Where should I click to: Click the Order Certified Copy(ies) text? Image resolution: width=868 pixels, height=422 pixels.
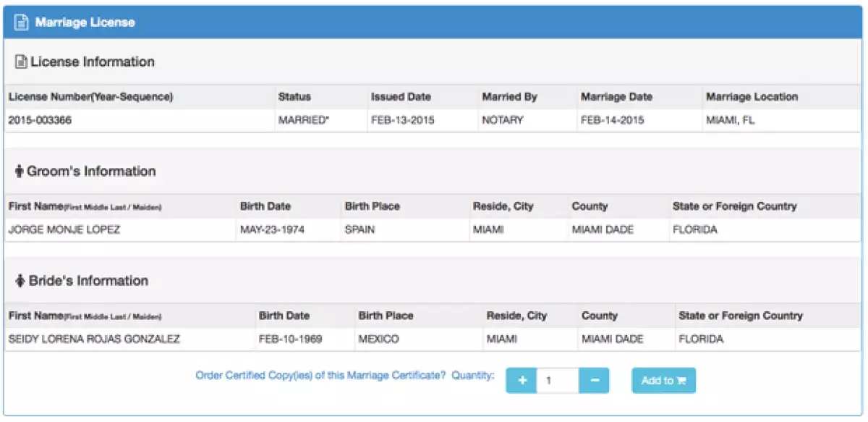[320, 376]
